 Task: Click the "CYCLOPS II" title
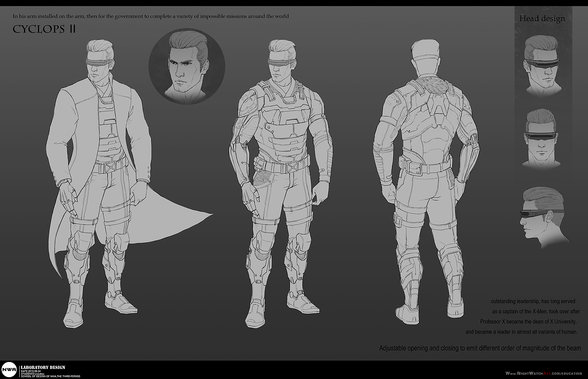(44, 29)
